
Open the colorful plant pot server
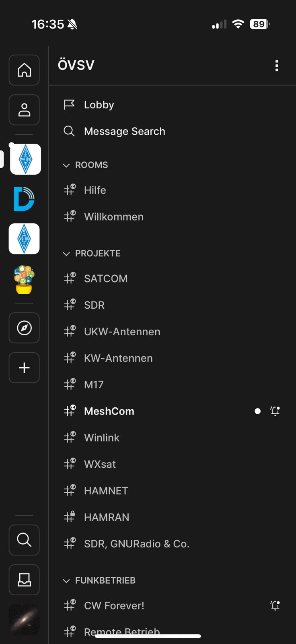pyautogui.click(x=24, y=279)
